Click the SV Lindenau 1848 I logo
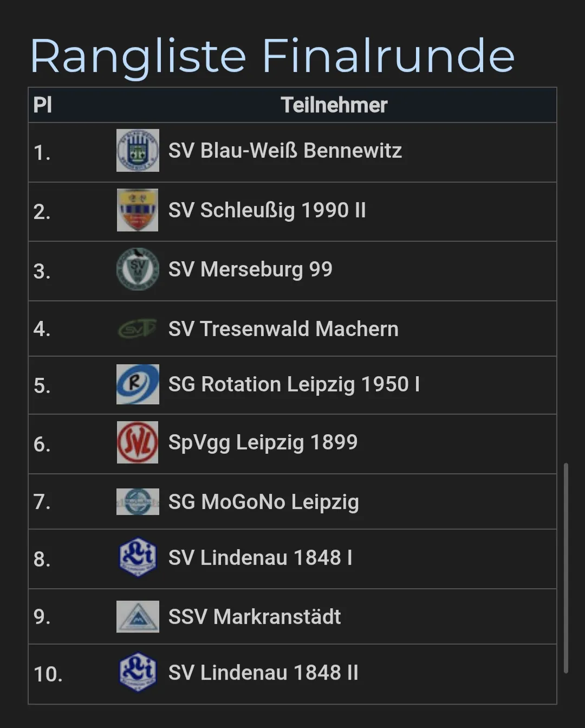The width and height of the screenshot is (585, 728). pos(138,557)
